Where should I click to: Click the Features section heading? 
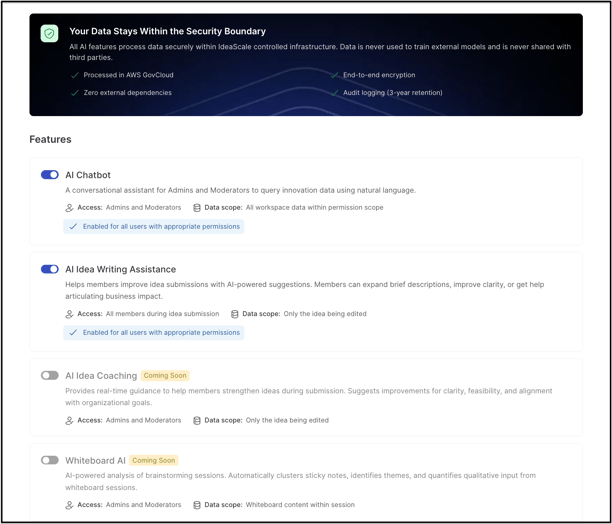click(50, 140)
